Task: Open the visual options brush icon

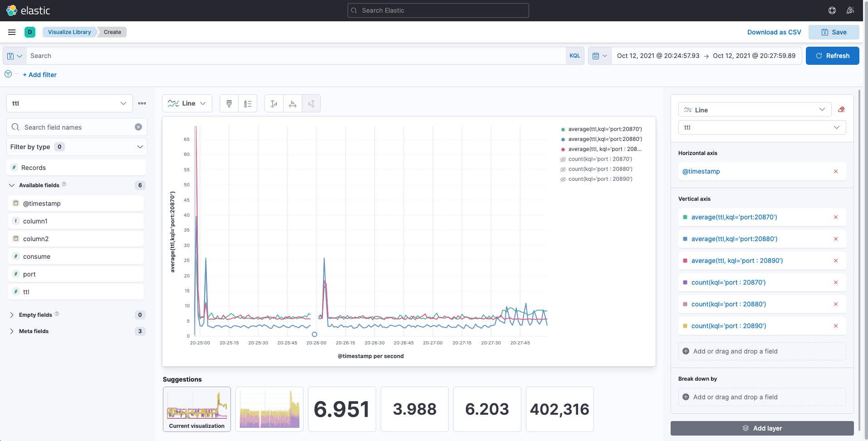Action: click(229, 104)
